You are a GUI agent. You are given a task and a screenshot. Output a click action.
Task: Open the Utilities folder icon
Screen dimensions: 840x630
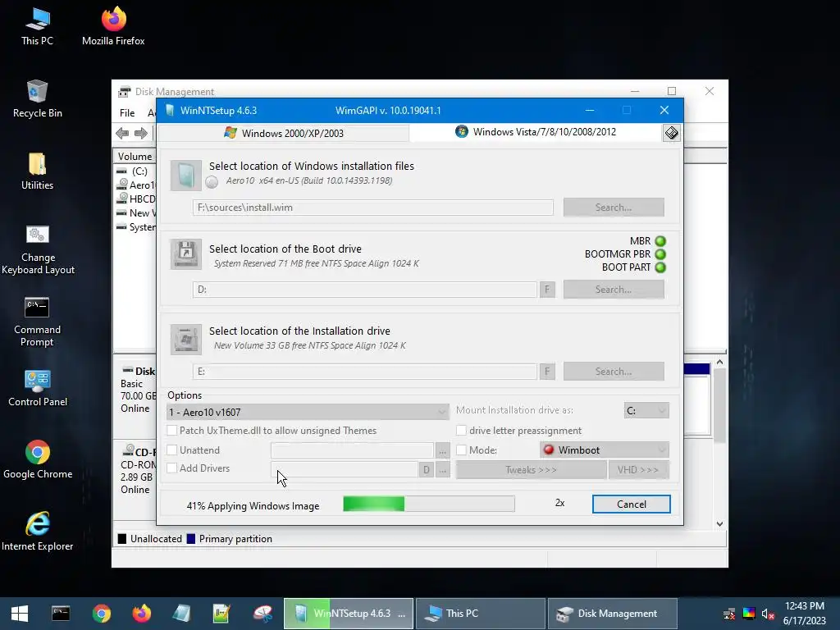[37, 171]
